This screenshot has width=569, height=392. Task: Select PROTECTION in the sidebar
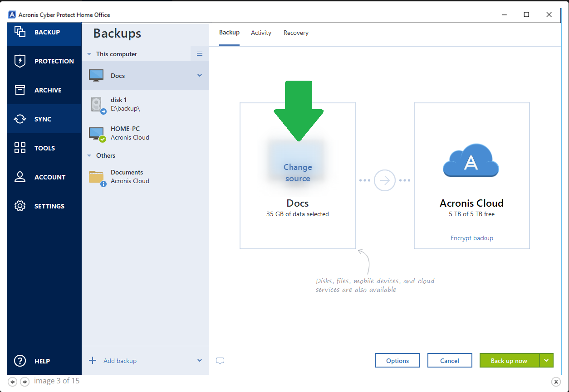pyautogui.click(x=44, y=61)
